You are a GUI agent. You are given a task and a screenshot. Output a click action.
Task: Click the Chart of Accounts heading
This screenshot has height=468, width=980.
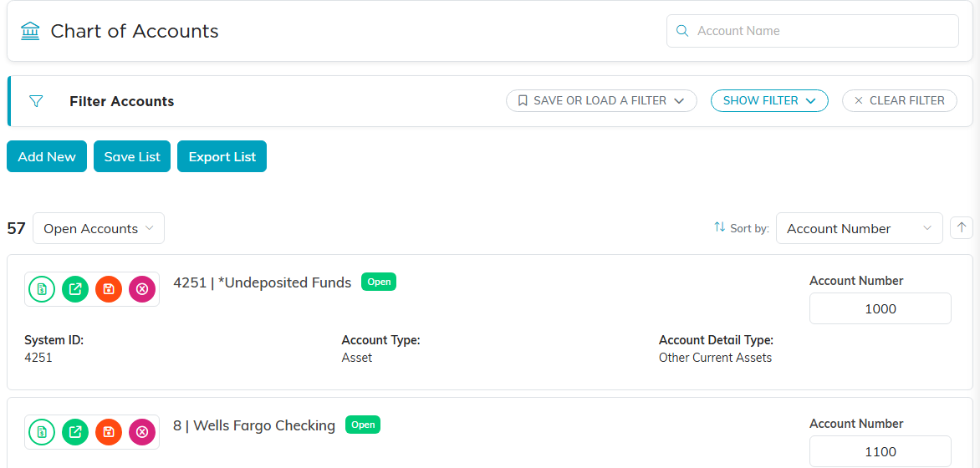coord(135,31)
